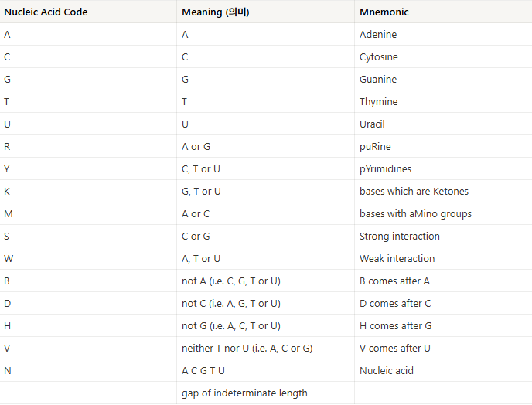Click the "H comes after G" mnemonic
The height and width of the screenshot is (405, 532).
[x=396, y=326]
